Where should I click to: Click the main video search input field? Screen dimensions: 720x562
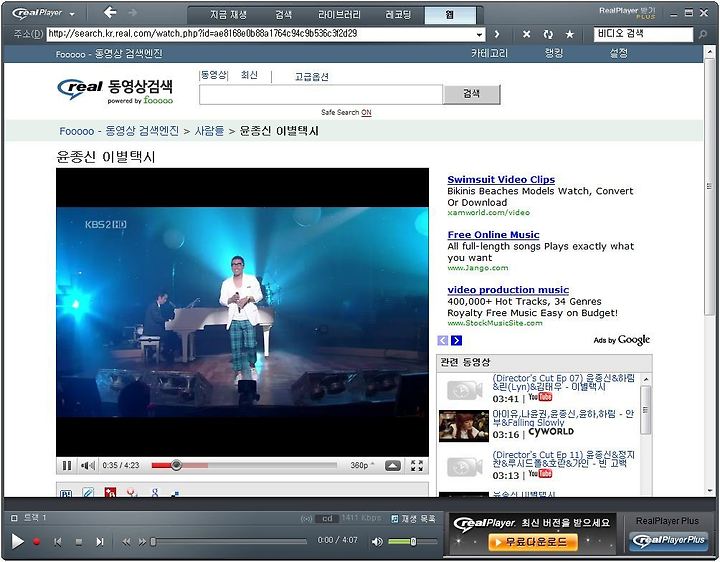pos(321,95)
